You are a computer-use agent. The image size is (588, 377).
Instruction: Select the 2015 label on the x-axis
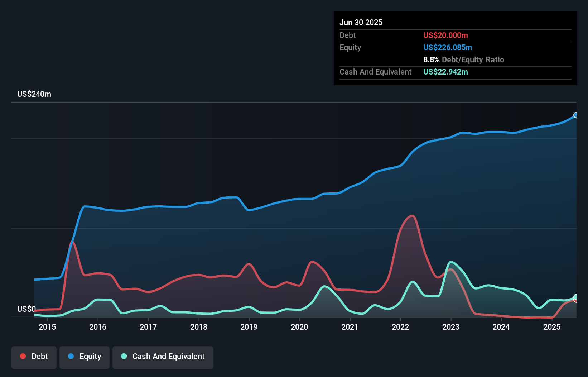coord(47,327)
